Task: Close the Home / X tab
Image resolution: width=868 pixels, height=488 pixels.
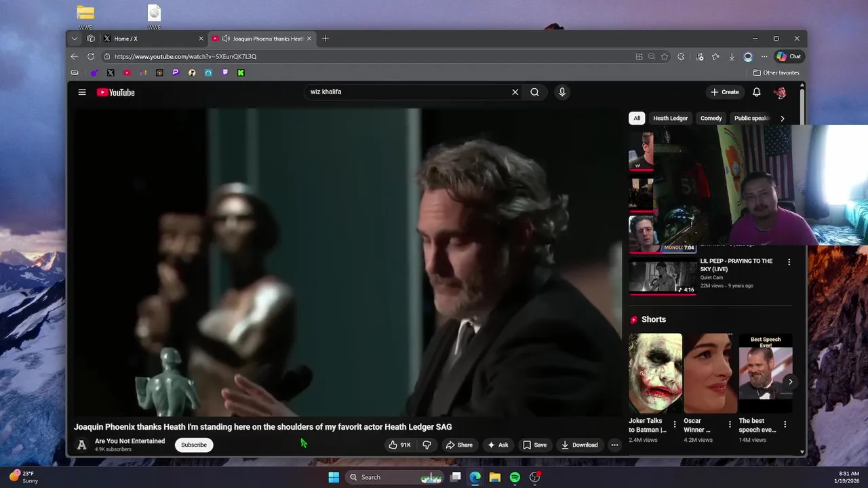Action: point(201,39)
